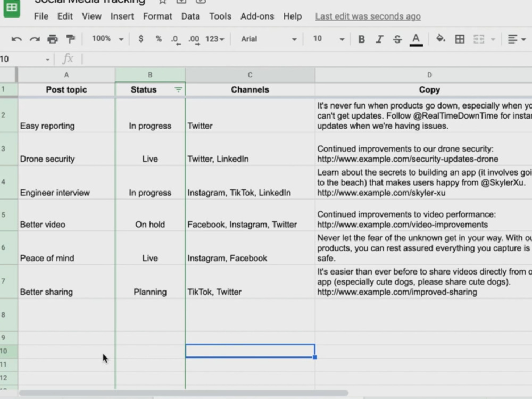Select the 'Easy reporting' cell
The width and height of the screenshot is (532, 399).
[x=66, y=115]
